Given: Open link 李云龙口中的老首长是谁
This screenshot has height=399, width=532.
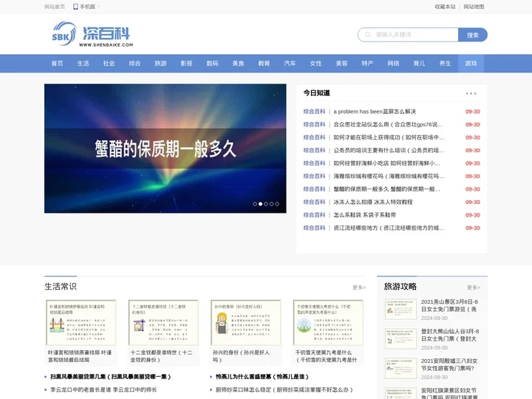Looking at the screenshot, I should 103,390.
